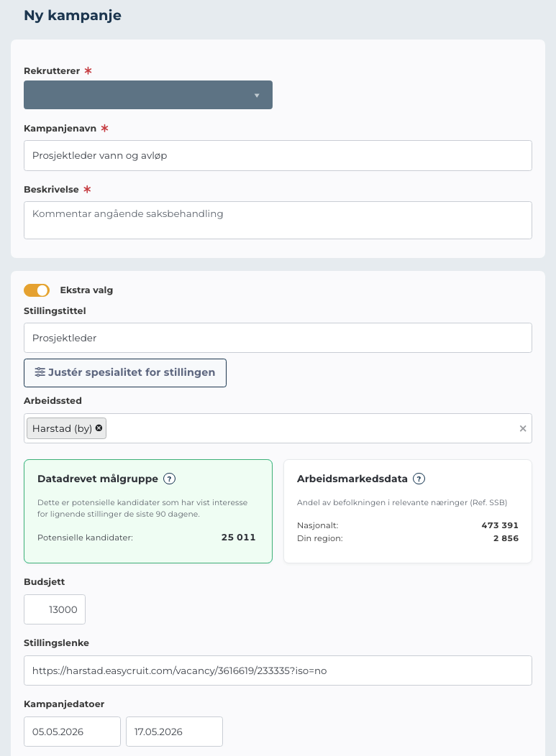Open the question mark tooltip for Arbeidsmarkedsdata

click(x=419, y=479)
